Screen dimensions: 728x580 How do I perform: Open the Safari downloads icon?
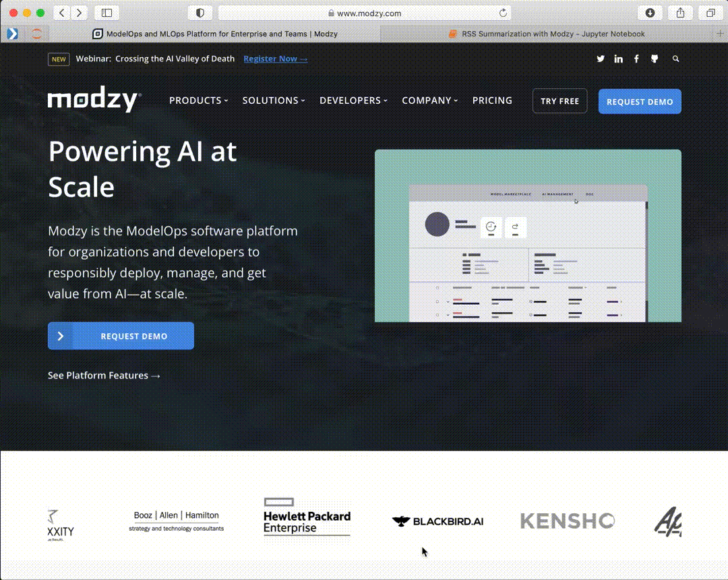(650, 13)
